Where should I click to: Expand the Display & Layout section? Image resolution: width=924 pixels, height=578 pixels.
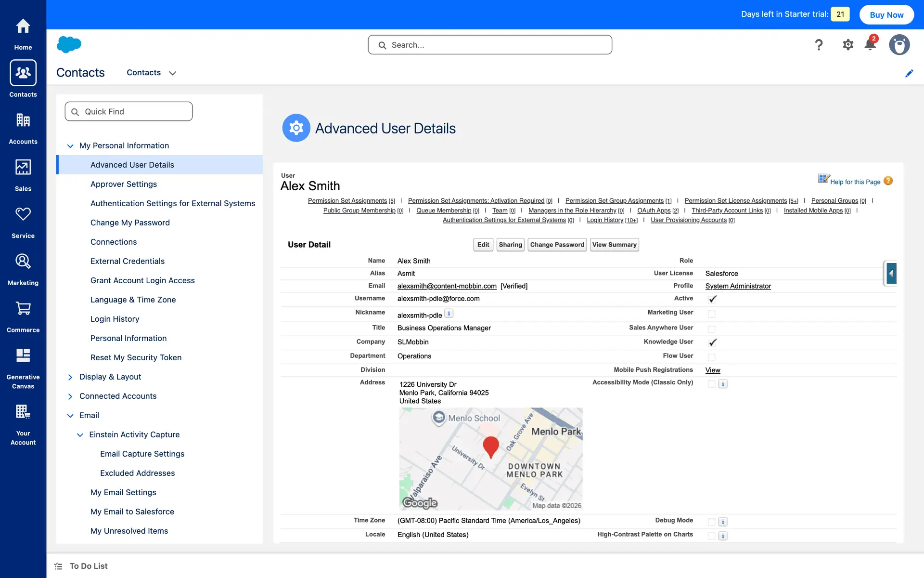70,377
